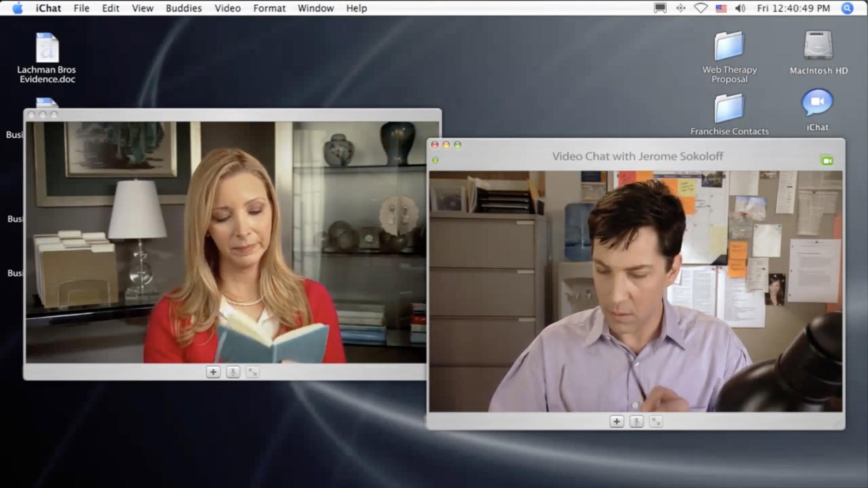The width and height of the screenshot is (868, 488).
Task: Toggle full screen in left video window
Action: point(252,372)
